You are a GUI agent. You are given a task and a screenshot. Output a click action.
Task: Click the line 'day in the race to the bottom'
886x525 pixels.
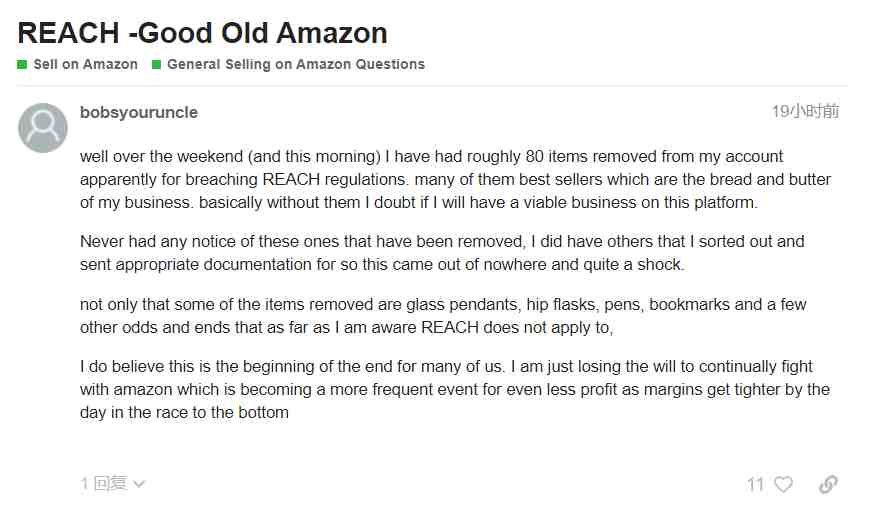click(184, 413)
